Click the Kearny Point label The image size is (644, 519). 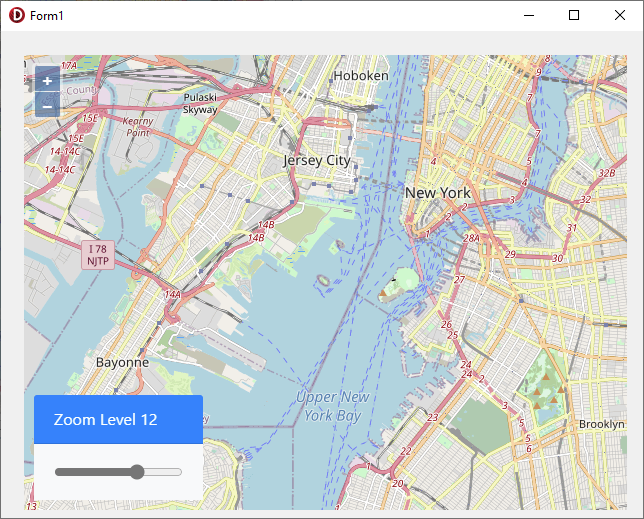click(x=138, y=126)
